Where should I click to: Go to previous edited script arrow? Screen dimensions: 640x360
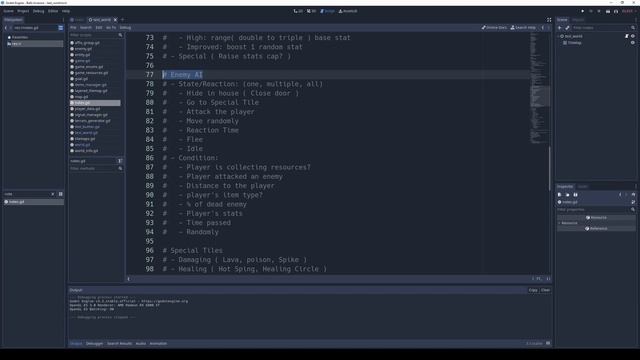tap(542, 28)
